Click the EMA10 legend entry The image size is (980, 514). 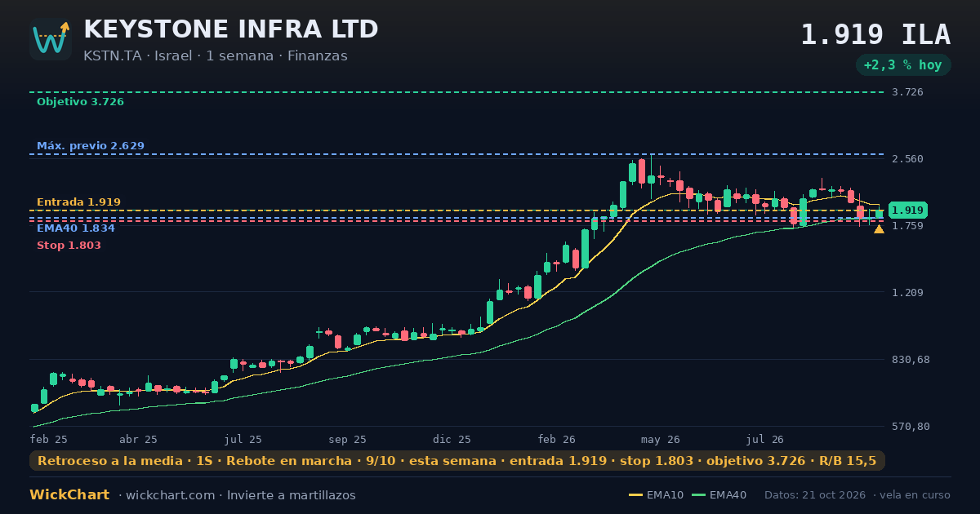tap(656, 495)
